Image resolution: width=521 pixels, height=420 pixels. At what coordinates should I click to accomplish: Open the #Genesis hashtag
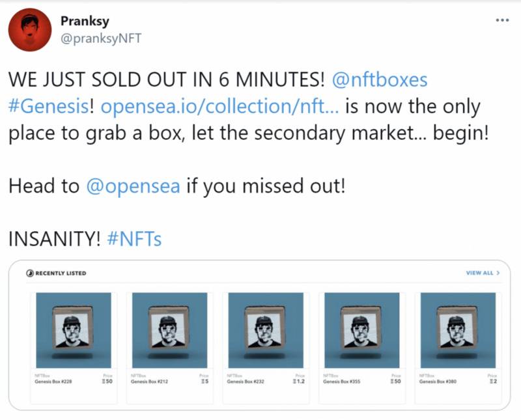[x=48, y=106]
